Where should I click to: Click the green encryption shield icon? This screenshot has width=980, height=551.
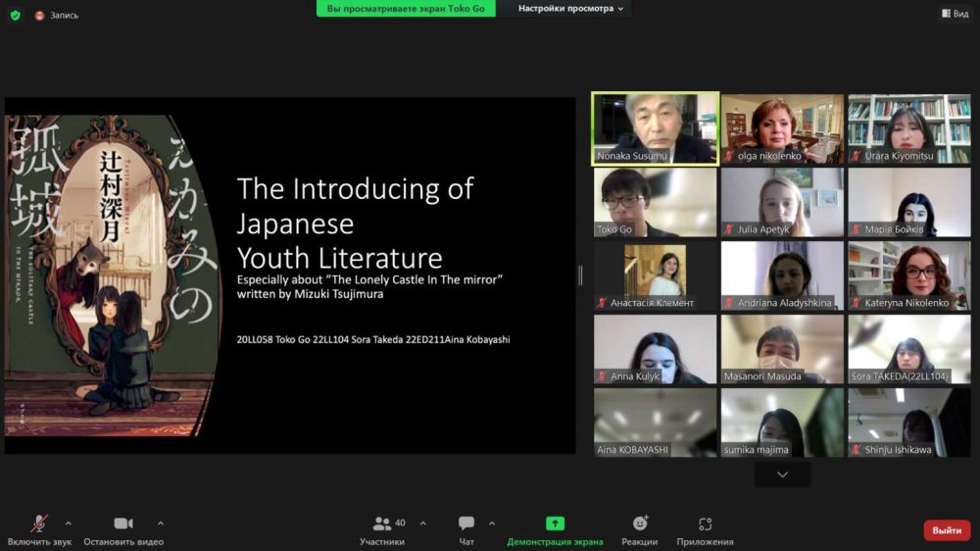(x=15, y=15)
